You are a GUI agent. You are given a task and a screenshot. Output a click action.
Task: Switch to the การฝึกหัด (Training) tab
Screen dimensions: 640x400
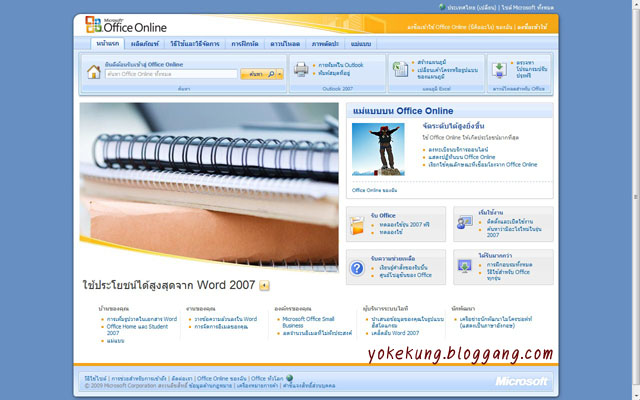[245, 44]
